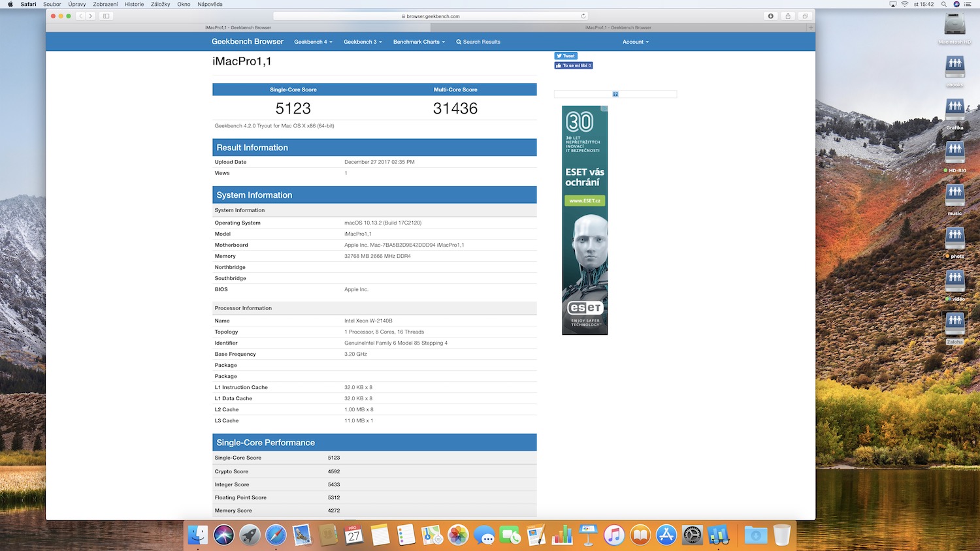980x551 pixels.
Task: Reload the page using the refresh icon
Action: [x=583, y=16]
